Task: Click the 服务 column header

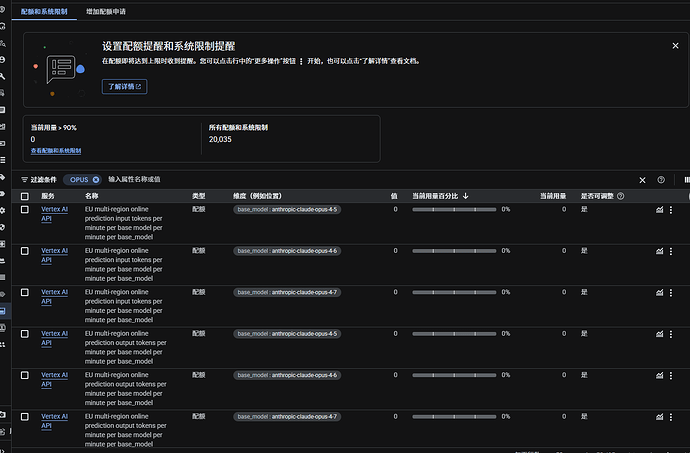Action: [48, 196]
